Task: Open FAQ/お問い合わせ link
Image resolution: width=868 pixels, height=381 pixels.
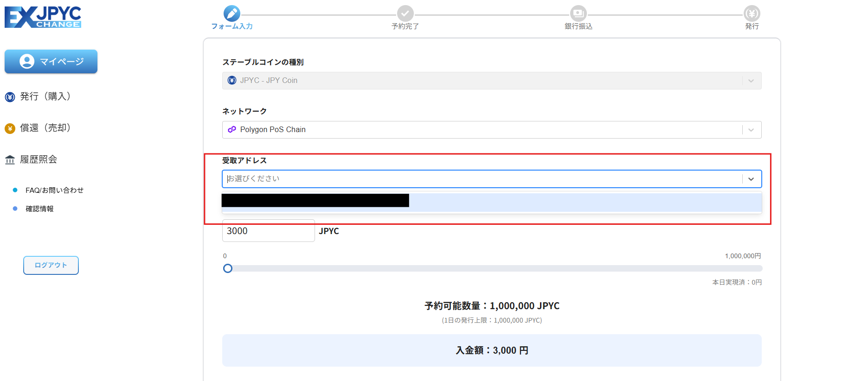Action: (54, 190)
